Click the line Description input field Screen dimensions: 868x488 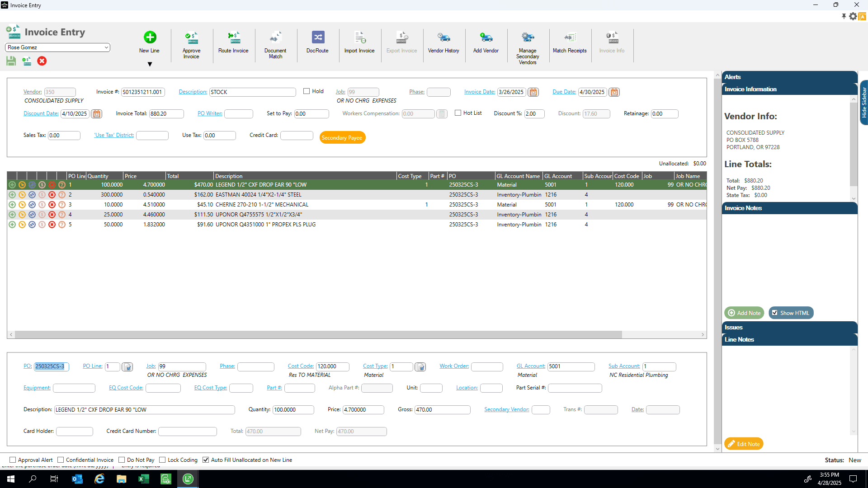145,410
